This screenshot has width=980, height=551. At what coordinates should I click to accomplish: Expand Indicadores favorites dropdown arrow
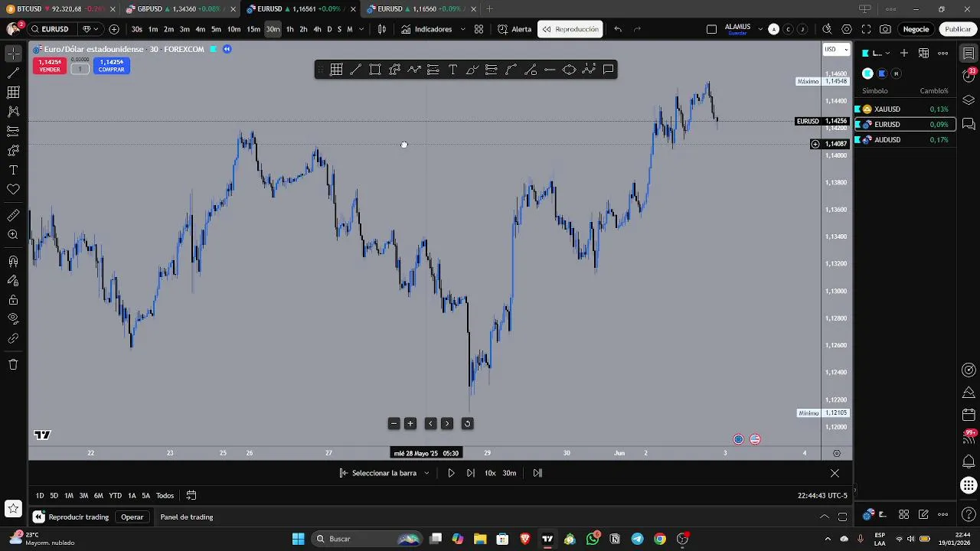pos(462,29)
